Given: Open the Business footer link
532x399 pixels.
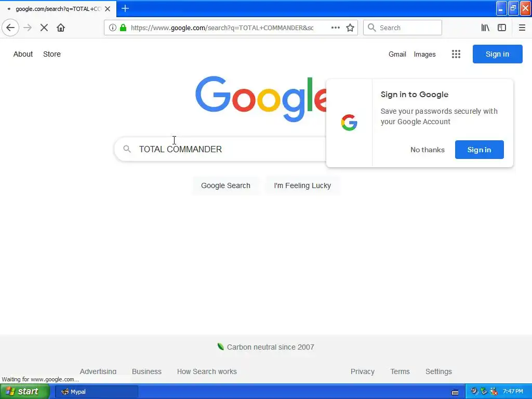Looking at the screenshot, I should coord(147,371).
